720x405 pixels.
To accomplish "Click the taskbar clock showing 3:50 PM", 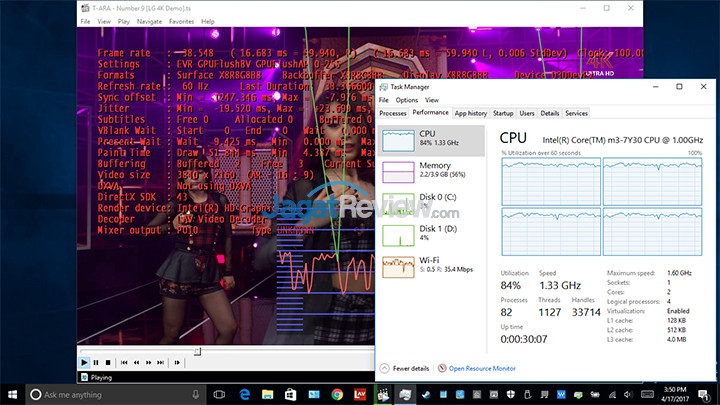I will point(675,394).
